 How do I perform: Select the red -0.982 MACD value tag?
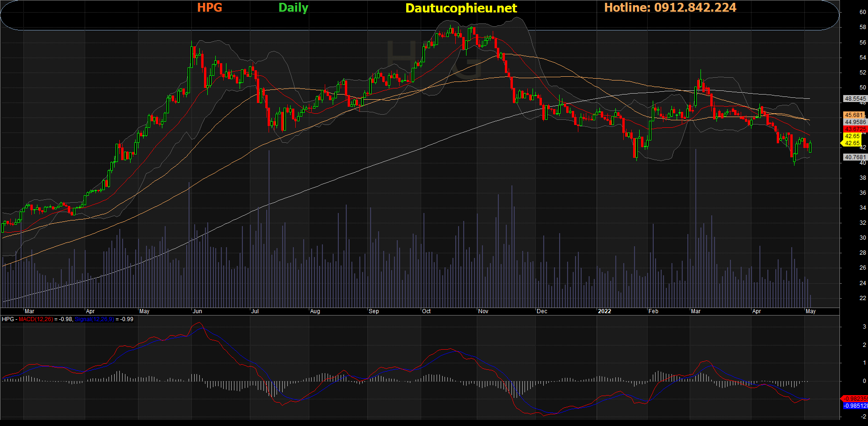point(855,399)
